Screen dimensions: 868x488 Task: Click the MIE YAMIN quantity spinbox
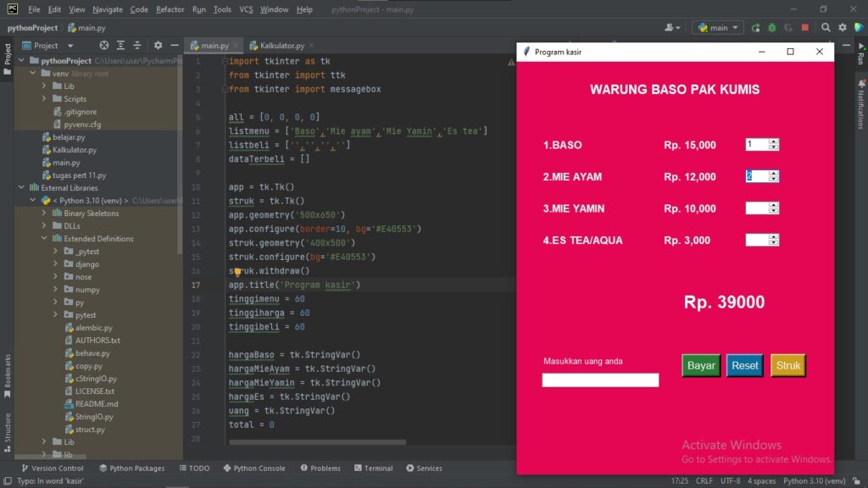click(x=762, y=208)
